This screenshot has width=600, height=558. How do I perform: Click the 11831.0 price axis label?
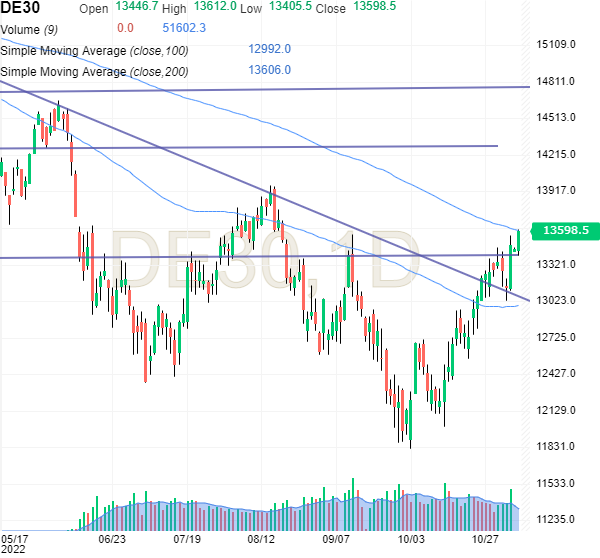[x=559, y=446]
